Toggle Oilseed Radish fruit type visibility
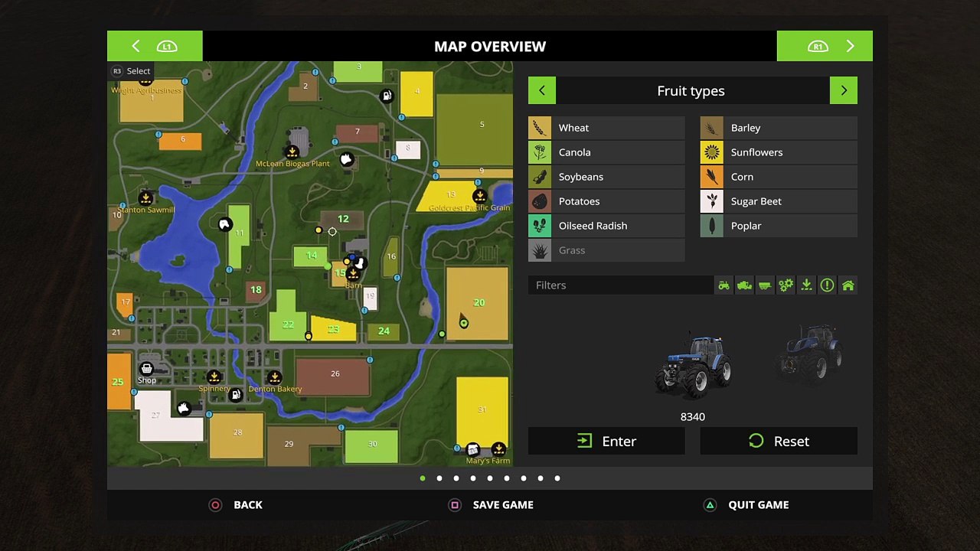The image size is (980, 551). point(606,226)
